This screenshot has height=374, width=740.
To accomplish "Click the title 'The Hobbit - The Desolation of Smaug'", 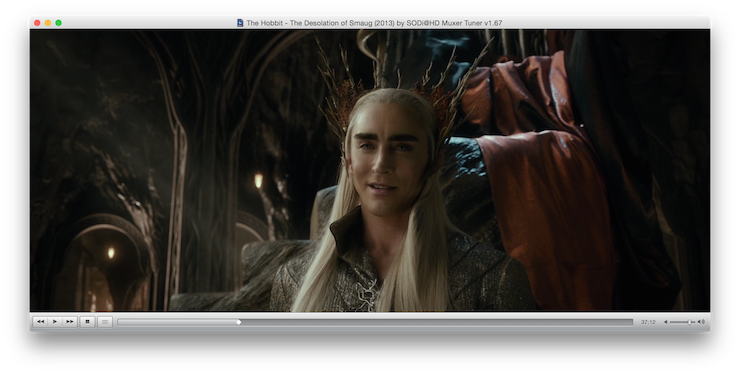I will 309,23.
